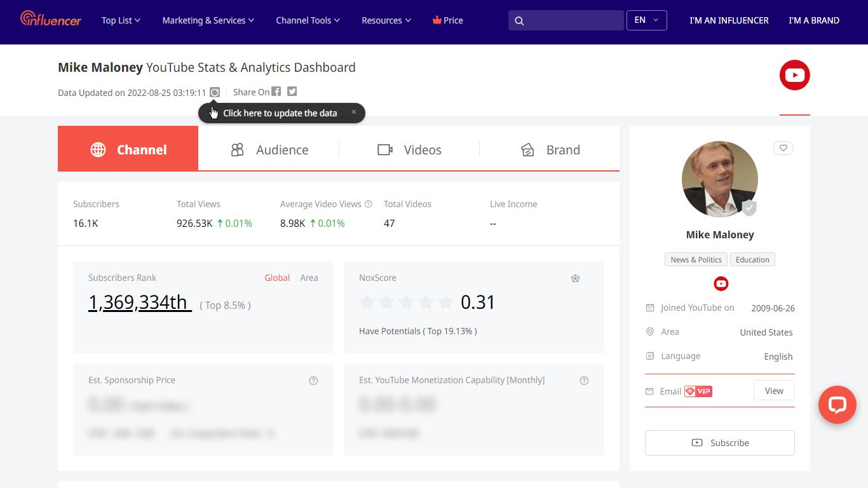Open the Channel Tools dropdown
The height and width of the screenshot is (488, 868).
(x=308, y=20)
